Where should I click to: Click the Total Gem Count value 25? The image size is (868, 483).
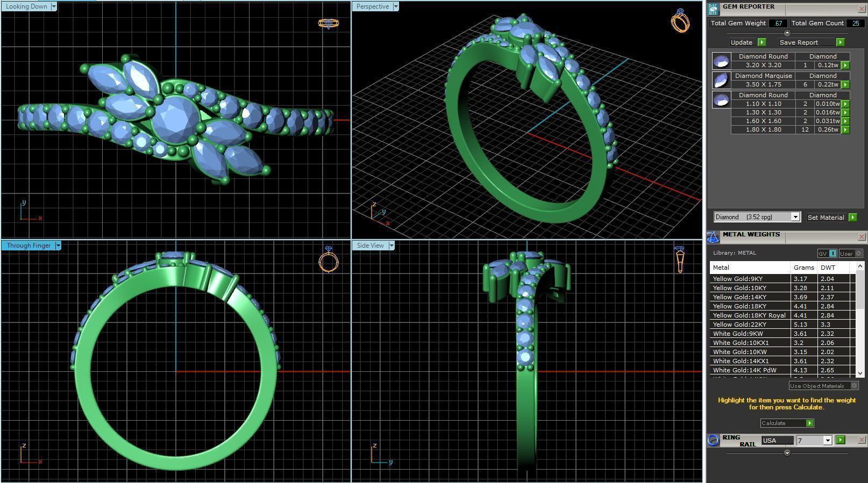point(855,23)
